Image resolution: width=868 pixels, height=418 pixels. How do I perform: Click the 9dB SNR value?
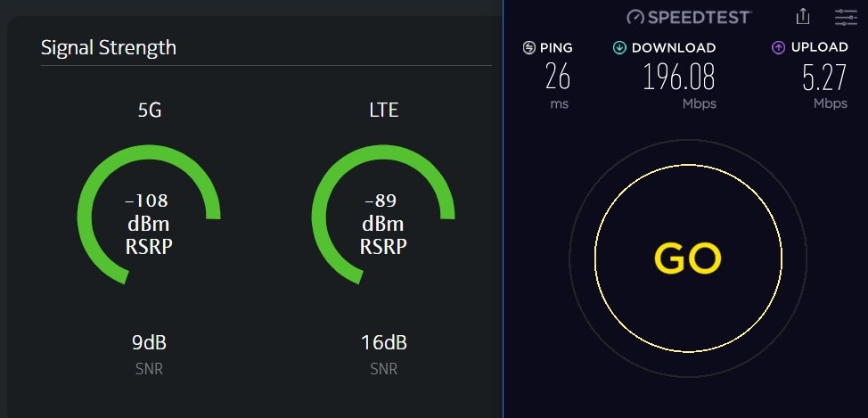pyautogui.click(x=149, y=342)
